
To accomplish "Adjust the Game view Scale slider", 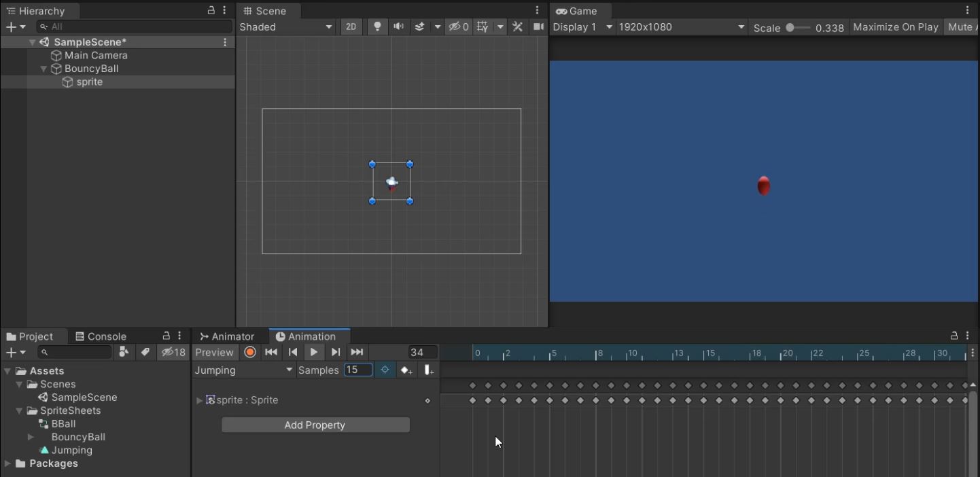I will [x=790, y=28].
